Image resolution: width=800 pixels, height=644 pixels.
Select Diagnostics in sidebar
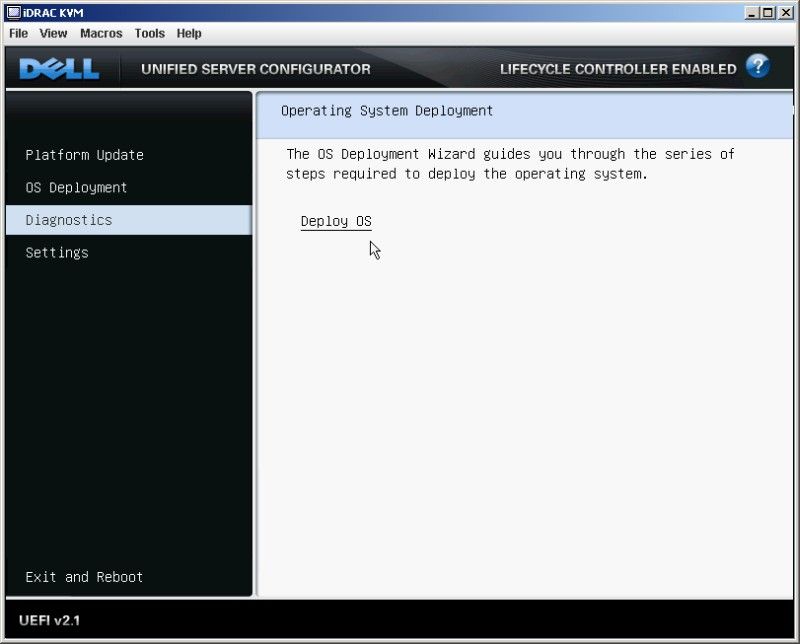pos(129,220)
